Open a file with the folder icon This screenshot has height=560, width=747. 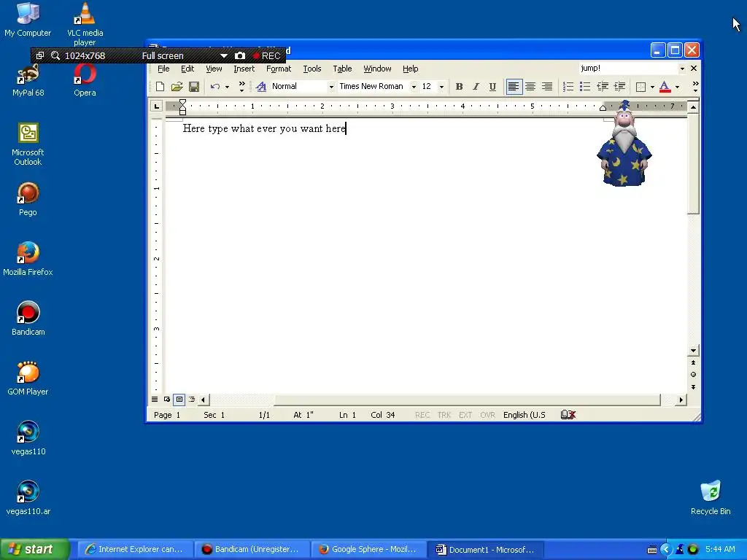click(x=177, y=87)
